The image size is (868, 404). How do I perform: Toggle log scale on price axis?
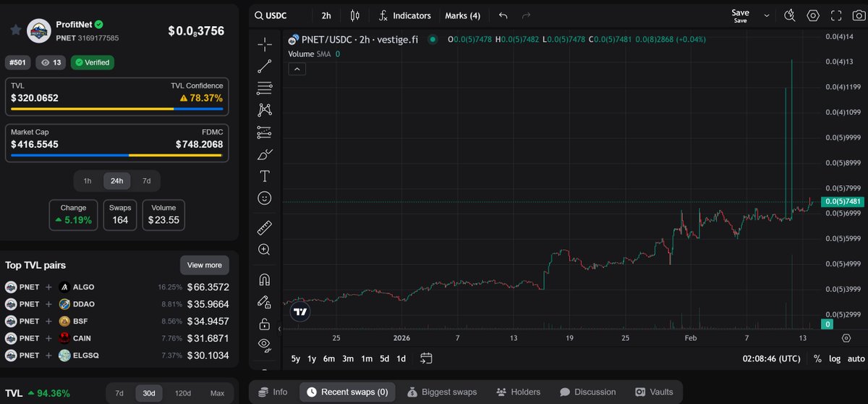tap(835, 358)
